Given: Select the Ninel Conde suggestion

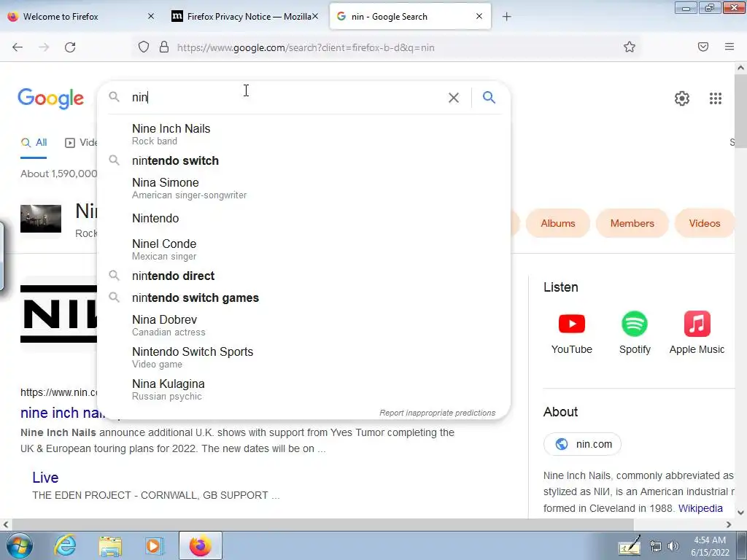Looking at the screenshot, I should [304, 249].
